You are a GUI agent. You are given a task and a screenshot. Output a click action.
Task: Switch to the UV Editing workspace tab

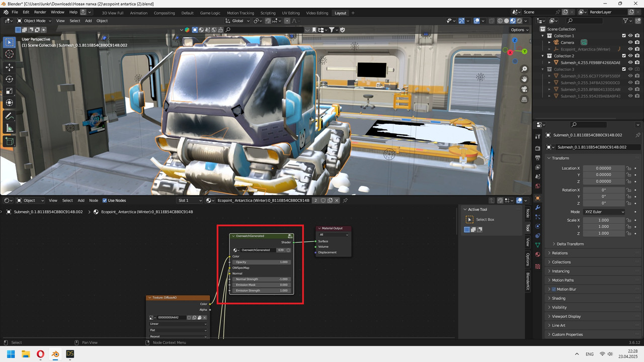[x=290, y=13]
